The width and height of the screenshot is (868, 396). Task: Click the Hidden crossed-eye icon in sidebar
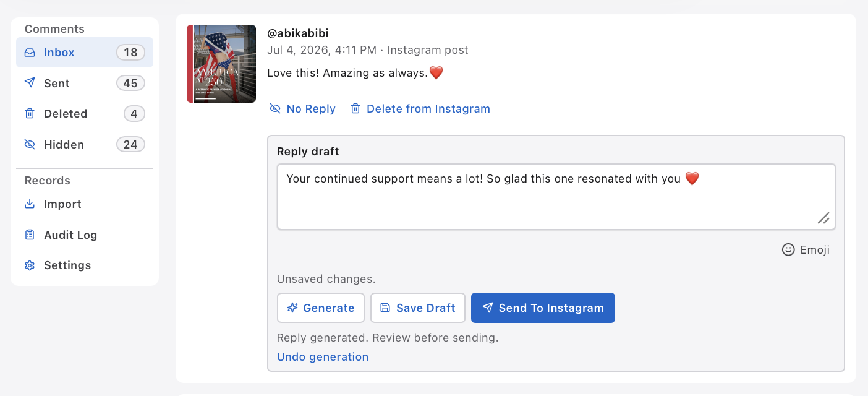[x=30, y=144]
